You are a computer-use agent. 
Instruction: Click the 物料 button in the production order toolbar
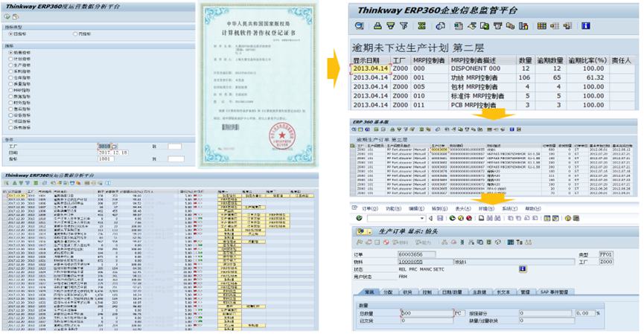[x=400, y=243]
